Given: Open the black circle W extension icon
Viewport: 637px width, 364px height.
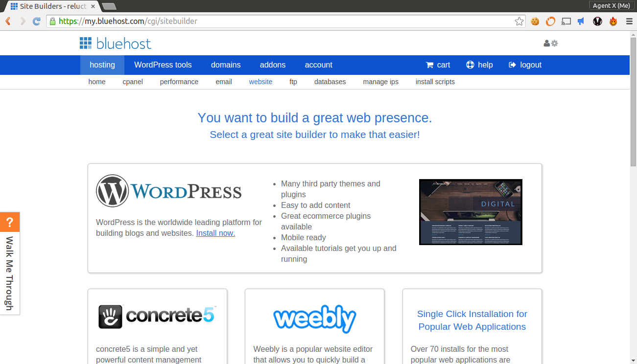Looking at the screenshot, I should pyautogui.click(x=597, y=21).
